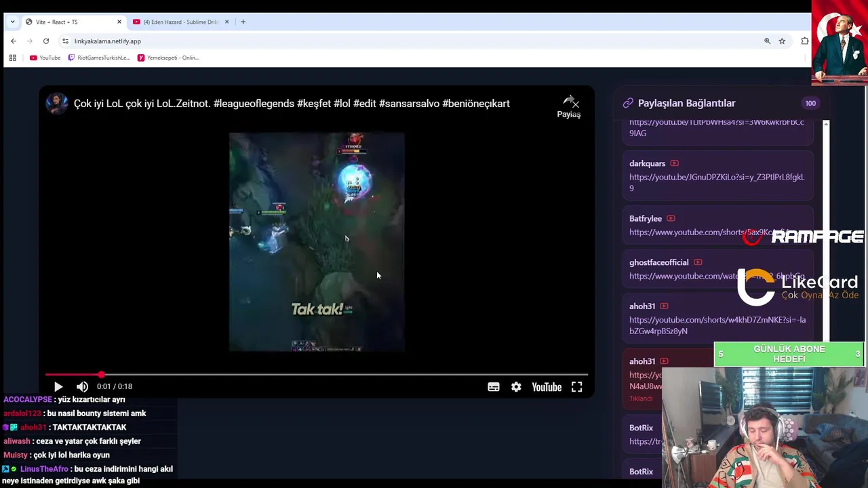Bookmark this page with star icon
Screen dimensions: 868x488
pos(782,41)
